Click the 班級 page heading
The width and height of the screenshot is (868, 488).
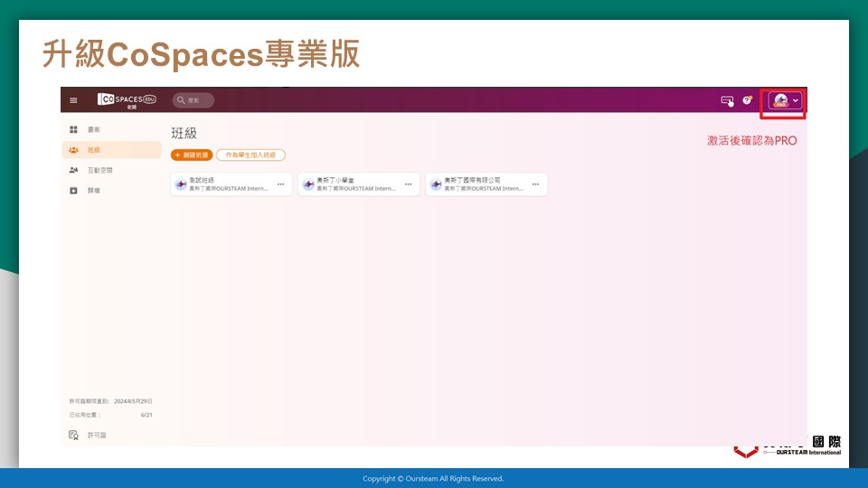184,133
